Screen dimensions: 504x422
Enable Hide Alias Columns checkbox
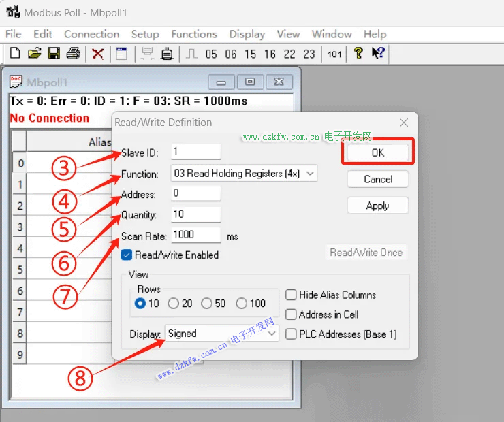(291, 295)
